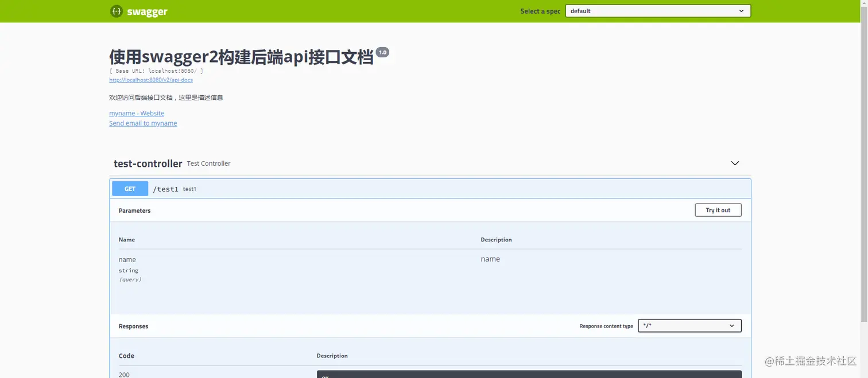Click the 'Test Controller' description text

coord(208,163)
